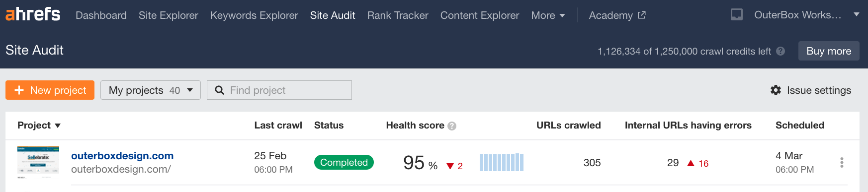This screenshot has width=868, height=192.
Task: Click the 95 % health score
Action: click(420, 163)
